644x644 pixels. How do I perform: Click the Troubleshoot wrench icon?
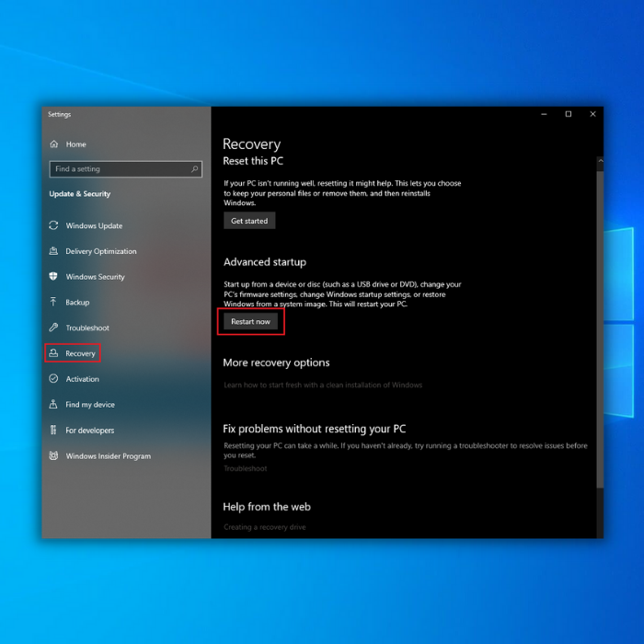[53, 328]
